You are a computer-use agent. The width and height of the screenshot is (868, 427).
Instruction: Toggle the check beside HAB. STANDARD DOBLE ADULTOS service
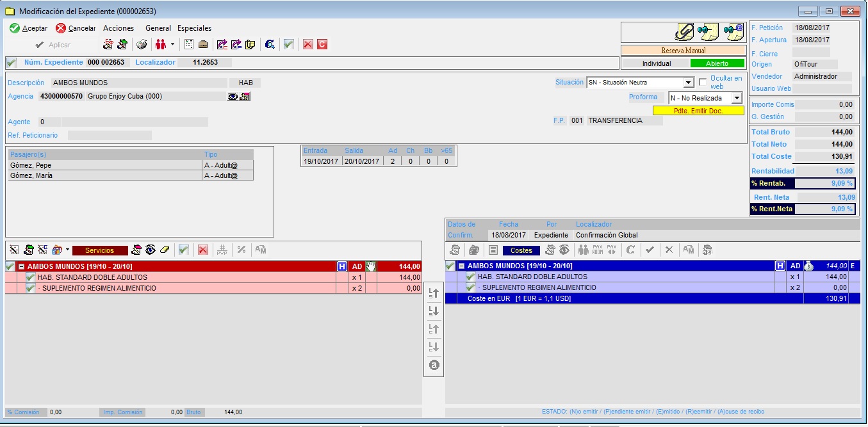click(31, 277)
